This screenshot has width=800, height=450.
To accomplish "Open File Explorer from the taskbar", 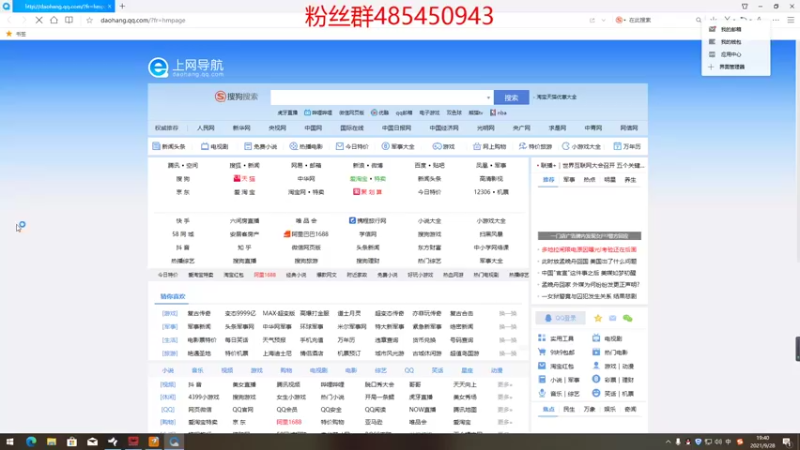I will click(52, 441).
